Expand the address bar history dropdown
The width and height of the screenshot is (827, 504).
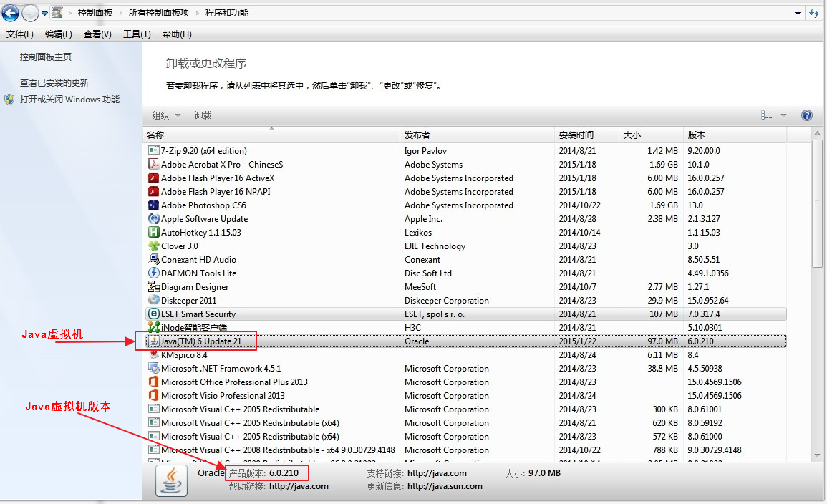pyautogui.click(x=798, y=13)
